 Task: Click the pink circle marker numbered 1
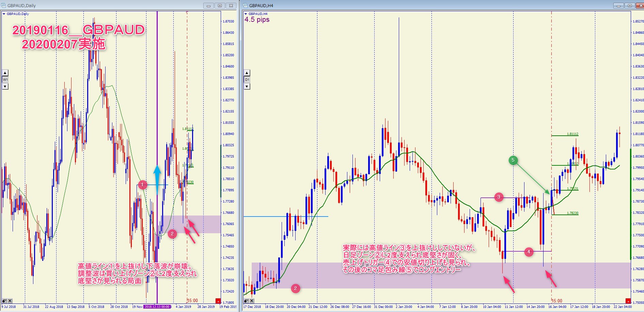point(143,185)
